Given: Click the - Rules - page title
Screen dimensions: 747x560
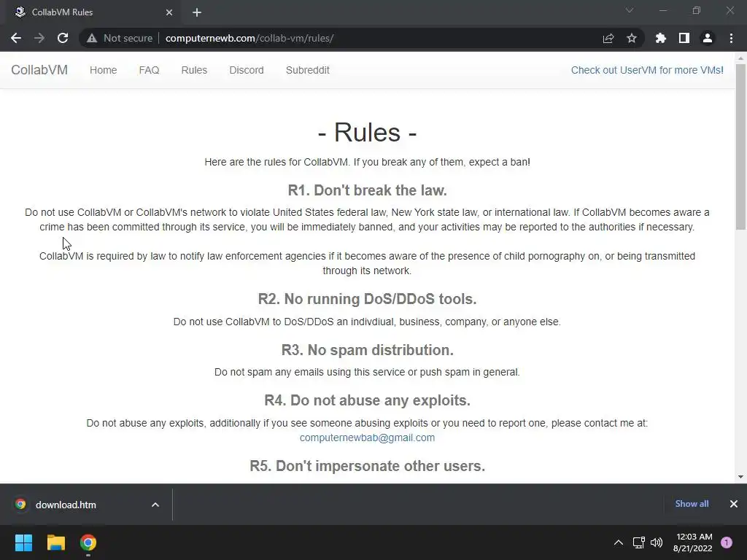Looking at the screenshot, I should (368, 132).
